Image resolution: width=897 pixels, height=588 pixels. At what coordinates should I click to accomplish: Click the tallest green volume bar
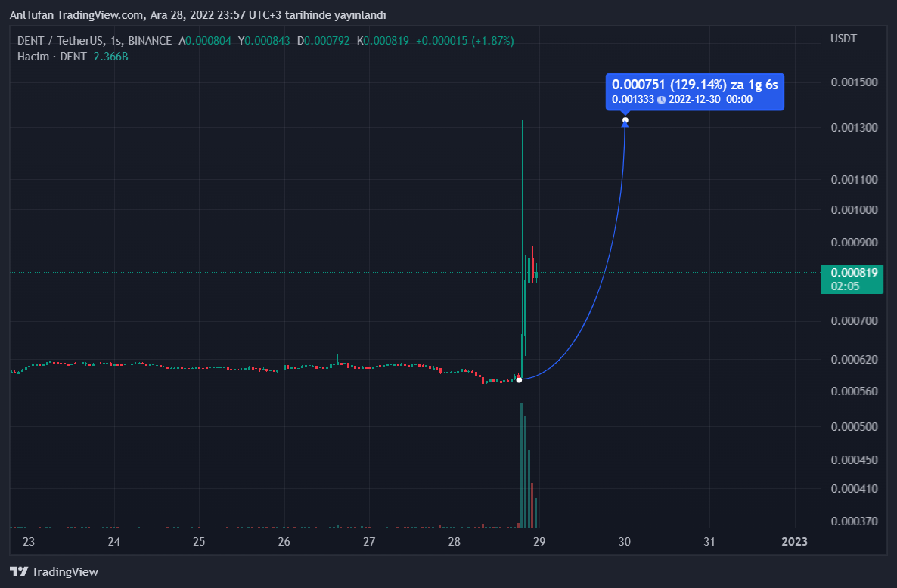(522, 465)
